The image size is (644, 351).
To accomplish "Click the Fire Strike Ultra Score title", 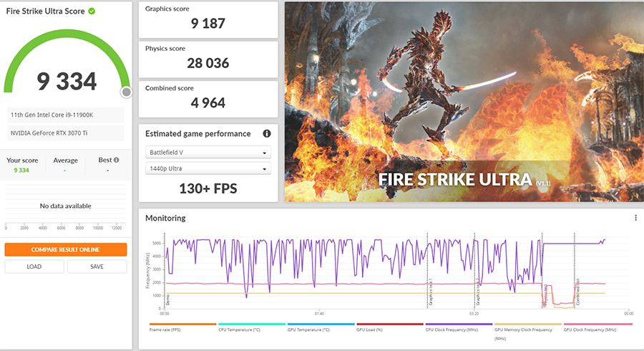I will 45,11.
